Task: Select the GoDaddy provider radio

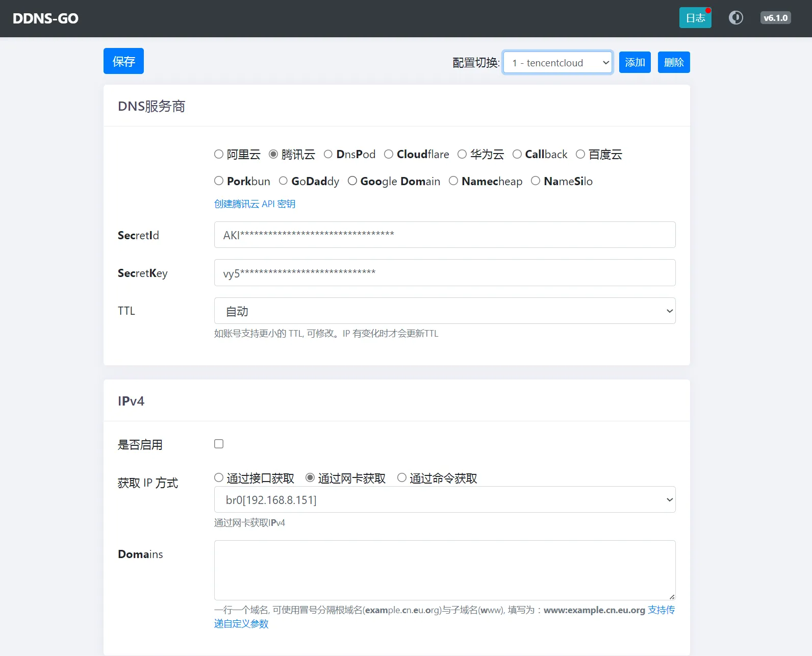Action: [x=283, y=181]
